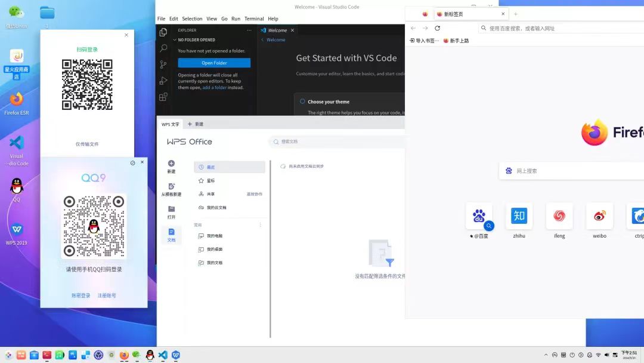The height and width of the screenshot is (363, 644).
Task: Click the 新建 plus icon in WPS sidebar
Action: [x=171, y=164]
